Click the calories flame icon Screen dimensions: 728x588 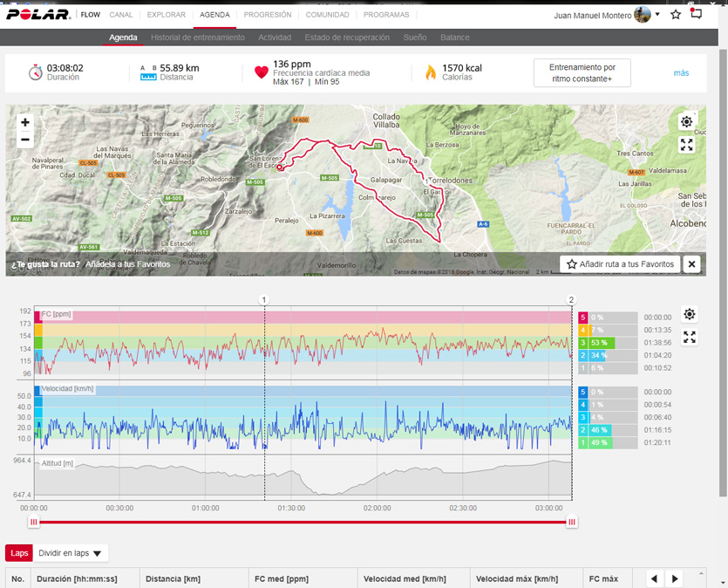[x=431, y=72]
